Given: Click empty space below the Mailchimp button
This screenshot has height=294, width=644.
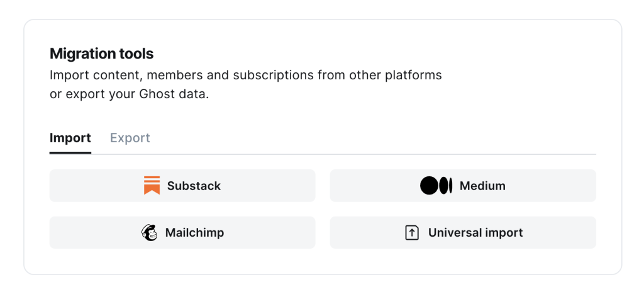Looking at the screenshot, I should click(x=182, y=261).
